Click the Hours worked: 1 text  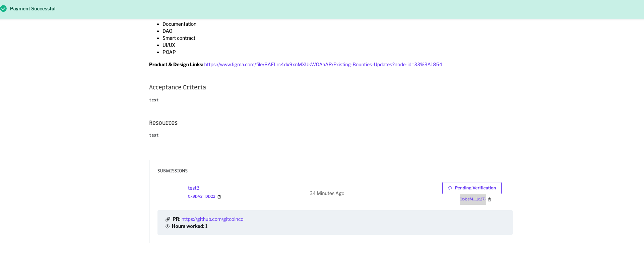pos(190,226)
